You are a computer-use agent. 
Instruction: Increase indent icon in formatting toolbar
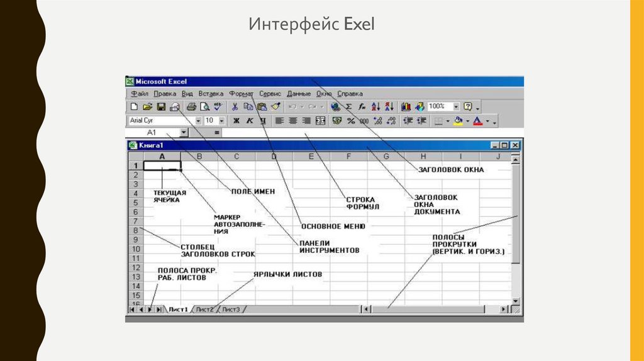(x=421, y=121)
